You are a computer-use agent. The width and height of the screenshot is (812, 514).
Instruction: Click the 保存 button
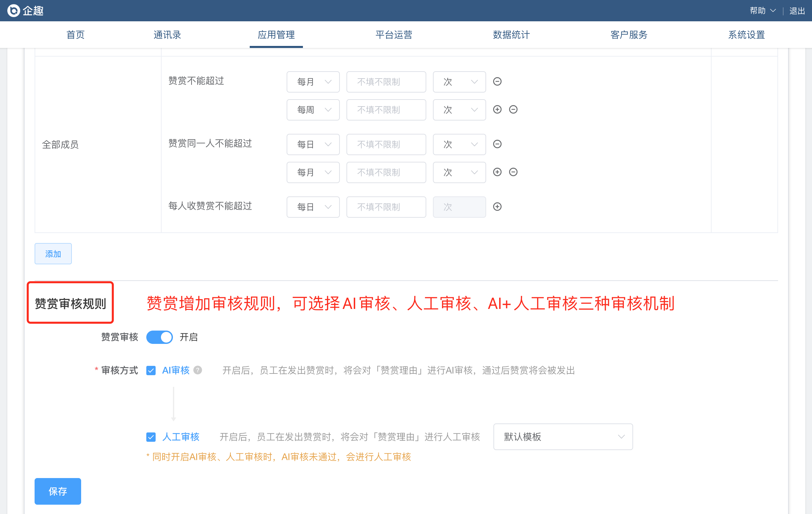(58, 491)
